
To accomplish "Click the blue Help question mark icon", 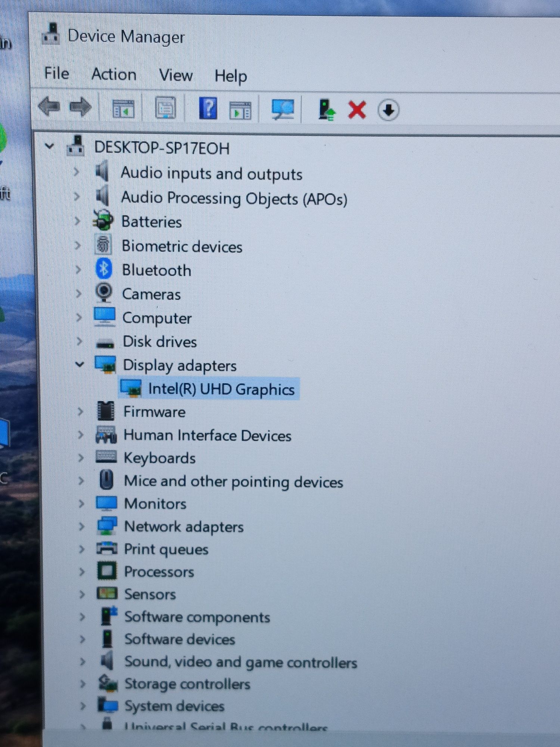I will point(208,108).
